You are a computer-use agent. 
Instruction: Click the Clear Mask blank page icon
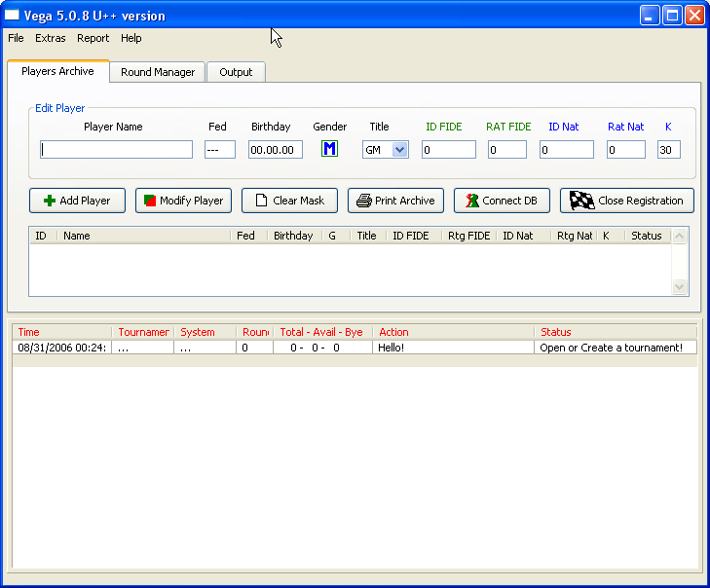coord(261,201)
